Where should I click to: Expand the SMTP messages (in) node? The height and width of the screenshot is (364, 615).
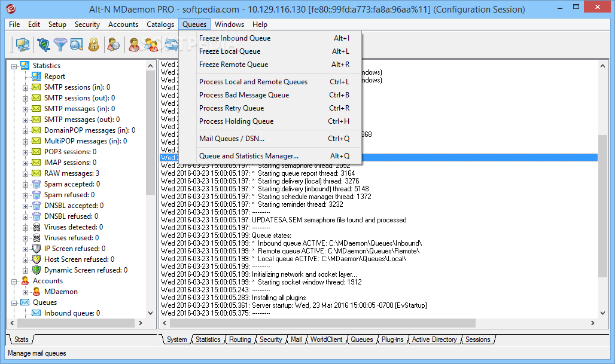pyautogui.click(x=26, y=109)
